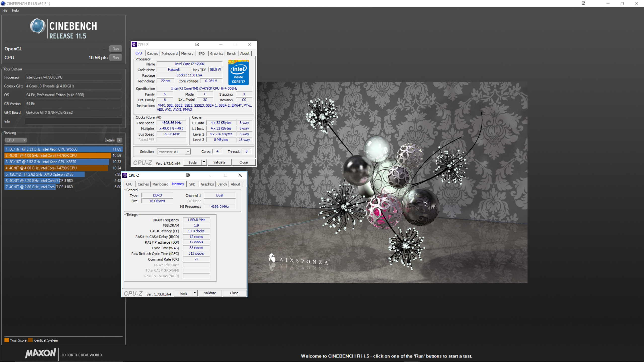Switch to Caches tab in upper CPU-Z
644x362 pixels.
(x=153, y=53)
